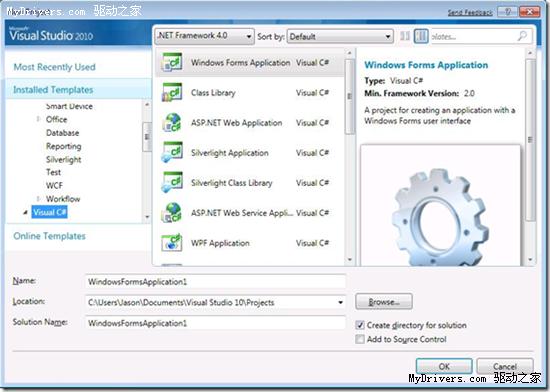Select WCF in template tree

54,185
